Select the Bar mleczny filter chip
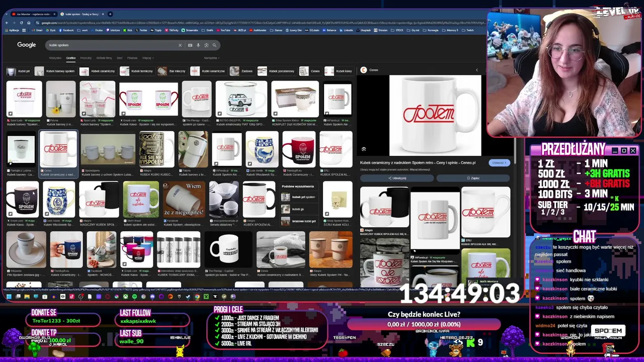Screen dimensions: 644x362 [x=172, y=71]
